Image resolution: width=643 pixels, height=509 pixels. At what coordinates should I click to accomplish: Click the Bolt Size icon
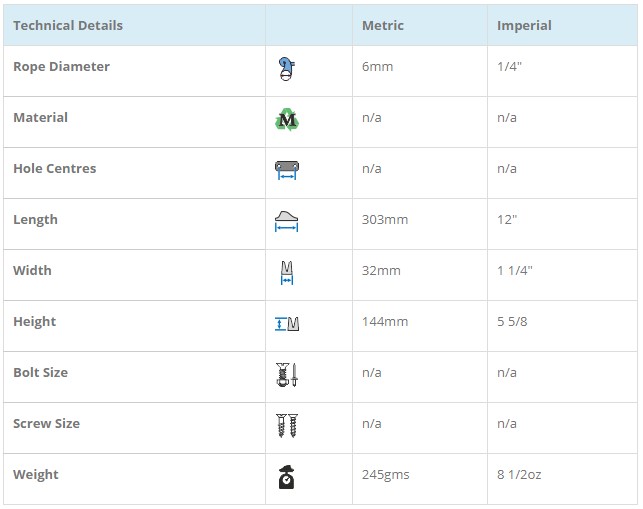(287, 375)
